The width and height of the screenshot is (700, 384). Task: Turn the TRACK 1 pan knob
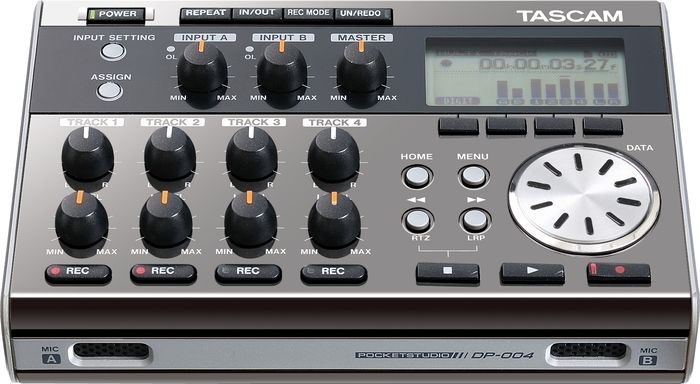tap(88, 155)
